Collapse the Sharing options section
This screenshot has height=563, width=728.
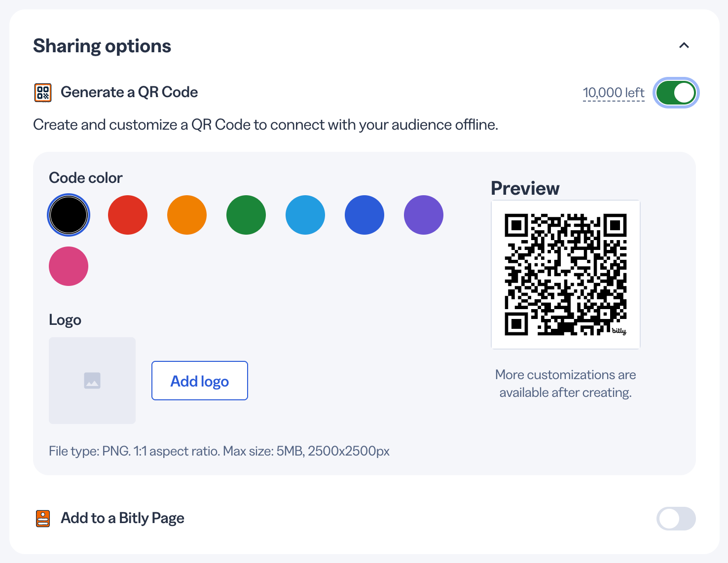[x=684, y=46]
